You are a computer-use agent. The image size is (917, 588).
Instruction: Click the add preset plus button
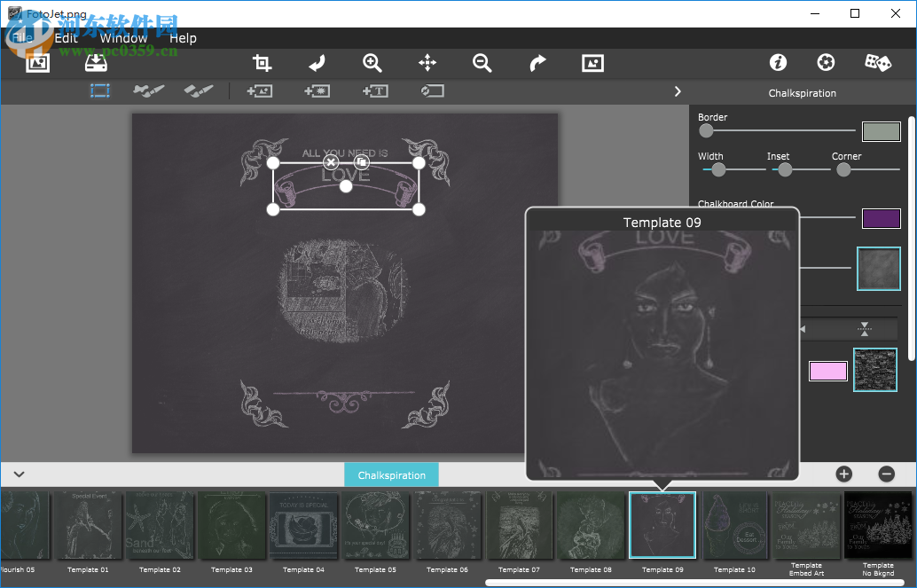point(843,474)
